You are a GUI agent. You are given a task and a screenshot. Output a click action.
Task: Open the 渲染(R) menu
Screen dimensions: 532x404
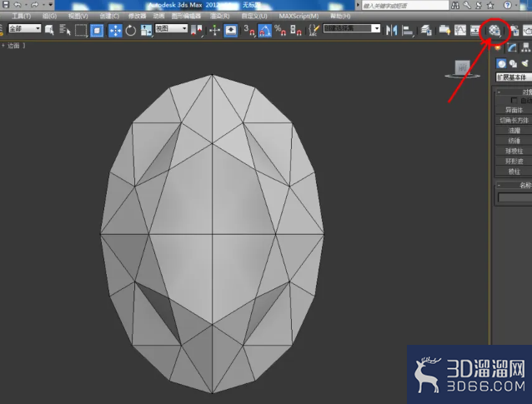tap(220, 16)
